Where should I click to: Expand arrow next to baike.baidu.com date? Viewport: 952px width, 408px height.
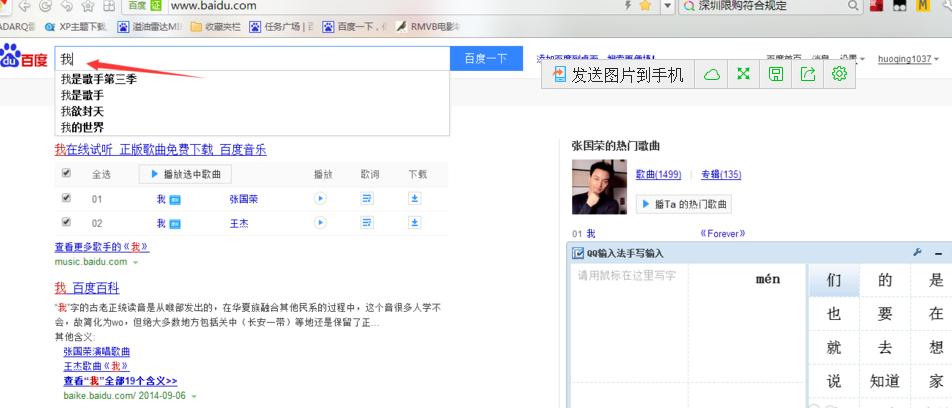[194, 396]
